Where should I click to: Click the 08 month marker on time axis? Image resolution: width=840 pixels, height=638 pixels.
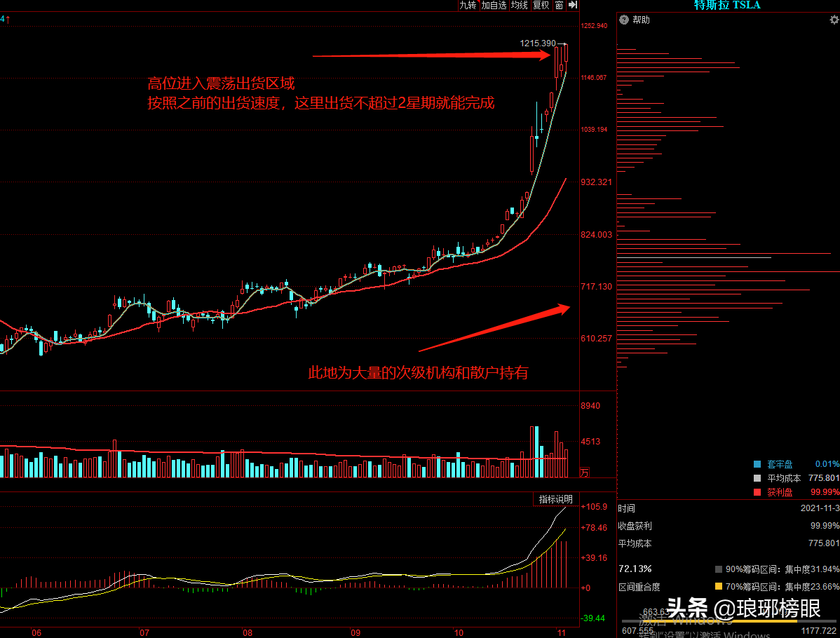point(247,632)
